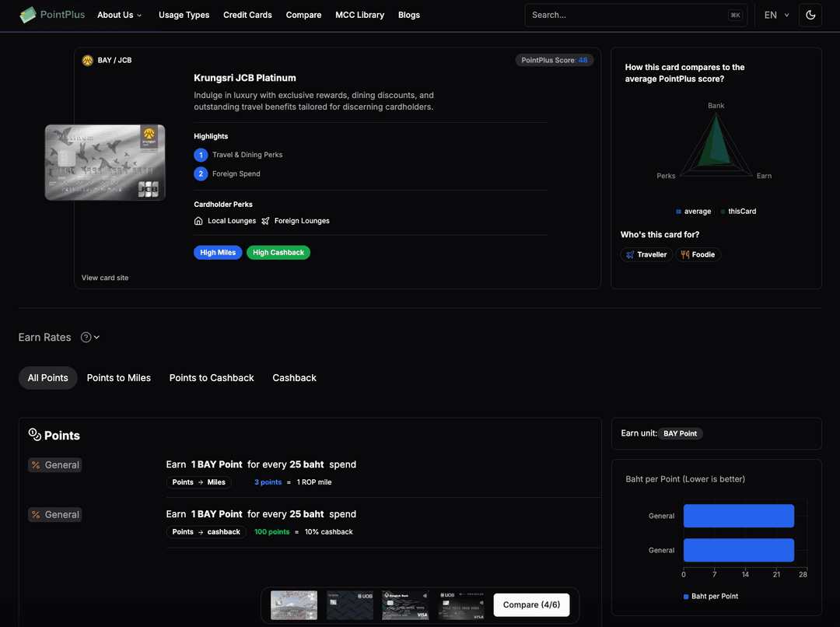Viewport: 840px width, 627px height.
Task: Select the High Miles tag
Action: point(218,252)
